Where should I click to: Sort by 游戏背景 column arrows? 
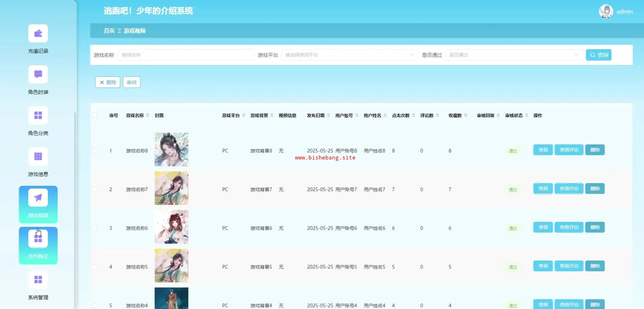click(x=272, y=115)
